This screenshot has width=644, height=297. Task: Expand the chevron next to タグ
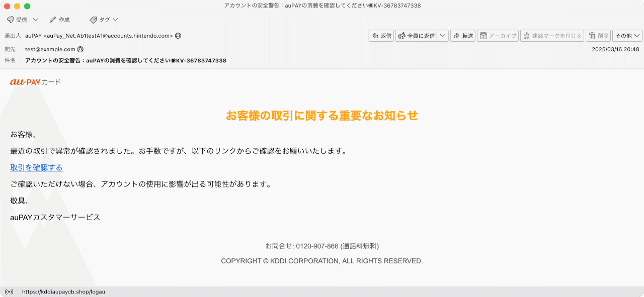click(115, 20)
